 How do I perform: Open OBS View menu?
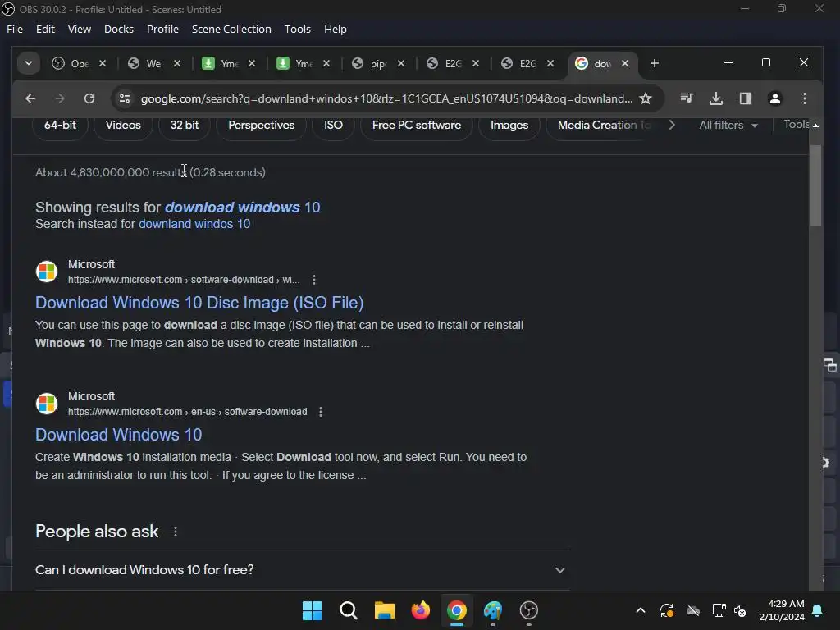click(80, 29)
